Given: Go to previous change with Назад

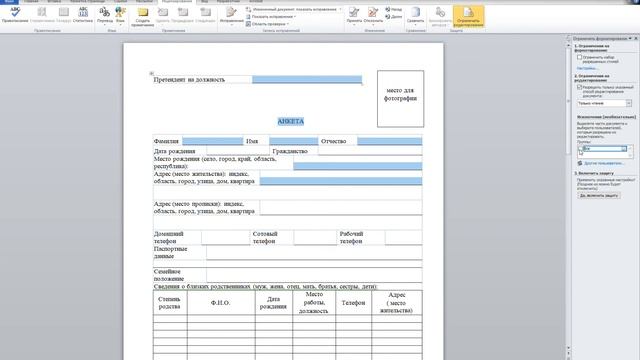Looking at the screenshot, I should [x=393, y=9].
